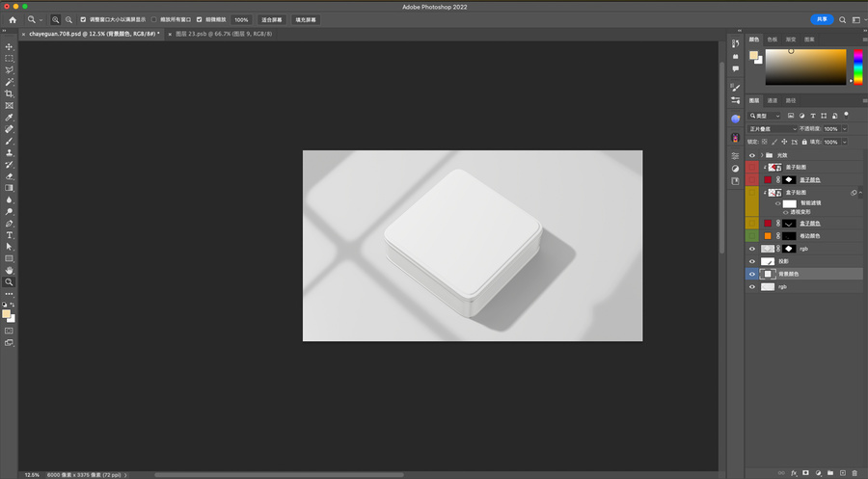Show the 卷边颜色 layer
Image resolution: width=868 pixels, height=479 pixels.
click(751, 235)
